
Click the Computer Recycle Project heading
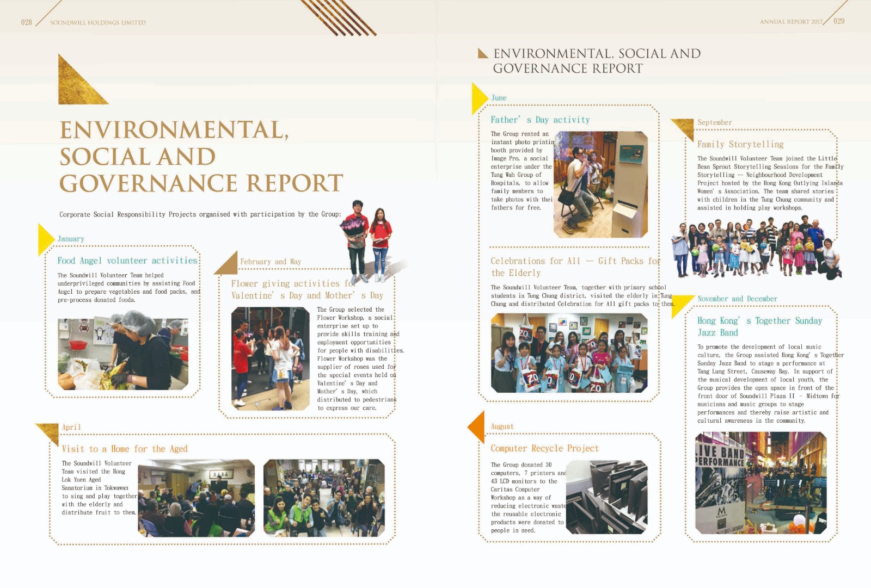(544, 448)
